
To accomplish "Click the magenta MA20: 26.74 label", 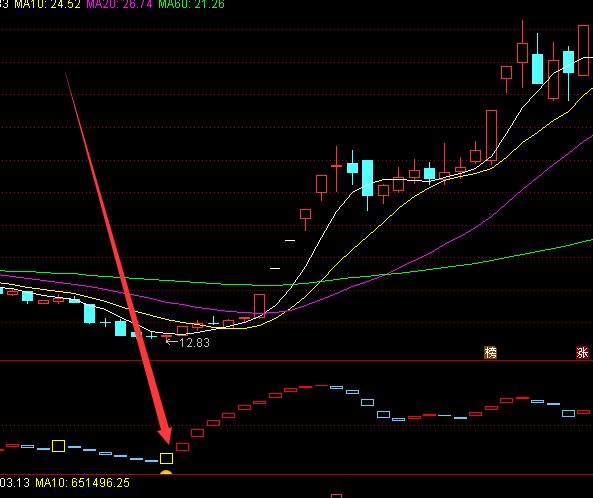I will point(119,4).
